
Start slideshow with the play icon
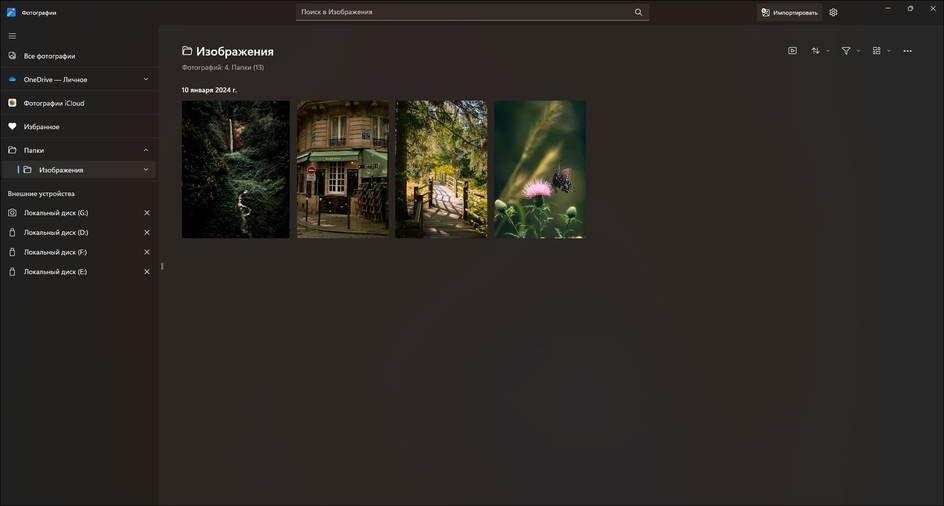792,51
